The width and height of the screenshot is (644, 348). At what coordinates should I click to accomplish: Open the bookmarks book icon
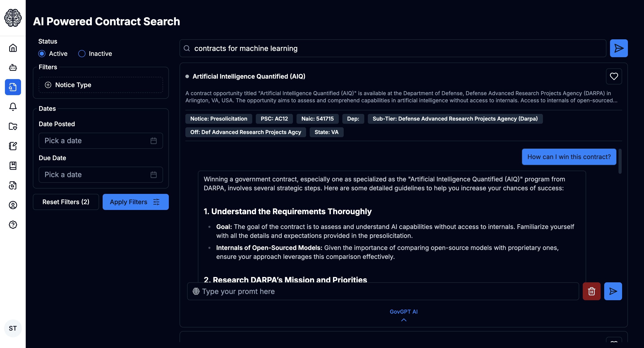13,166
